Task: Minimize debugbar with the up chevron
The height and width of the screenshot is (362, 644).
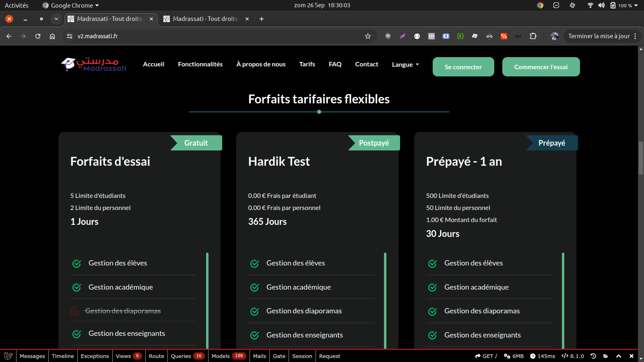Action: click(619, 356)
